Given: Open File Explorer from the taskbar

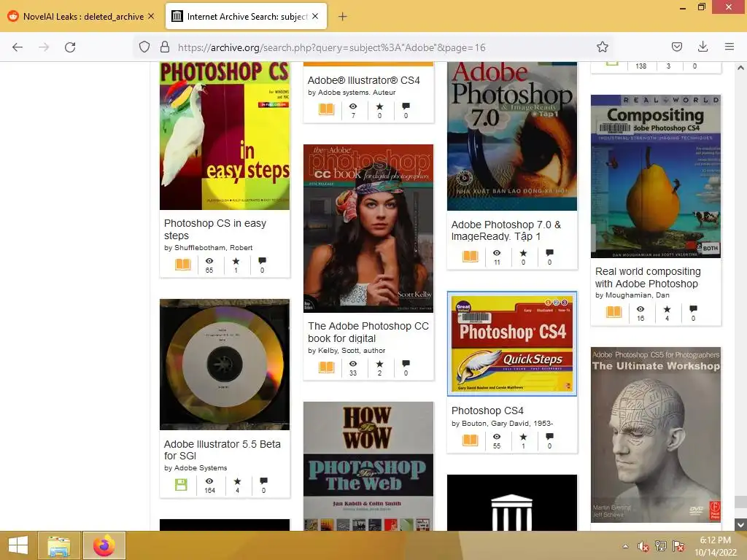Looking at the screenshot, I should click(x=58, y=545).
